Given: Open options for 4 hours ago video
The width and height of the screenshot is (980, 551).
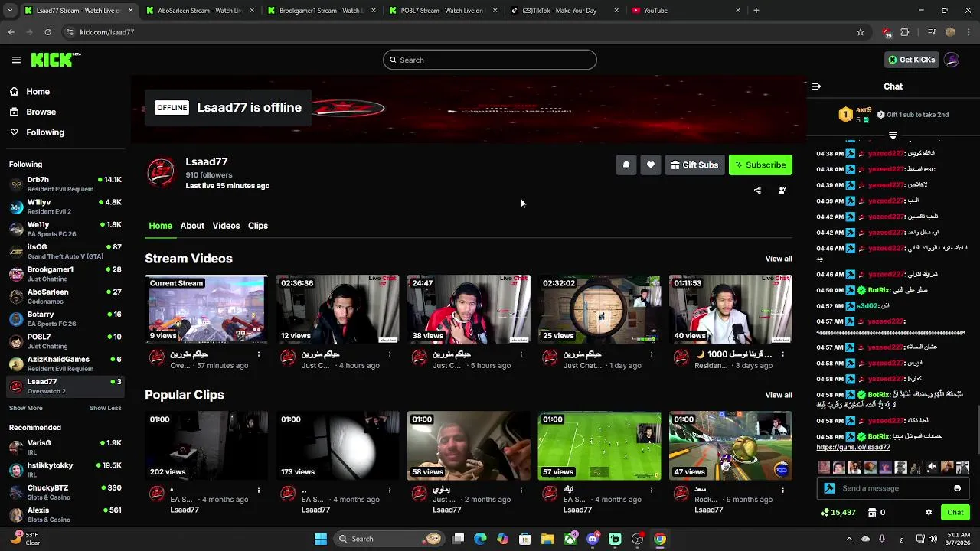Looking at the screenshot, I should (x=390, y=354).
